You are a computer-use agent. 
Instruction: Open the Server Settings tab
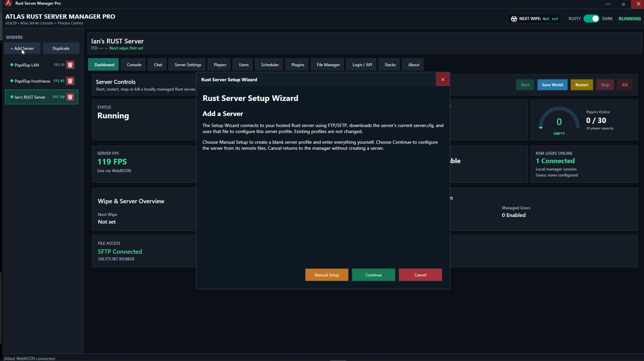coord(188,65)
